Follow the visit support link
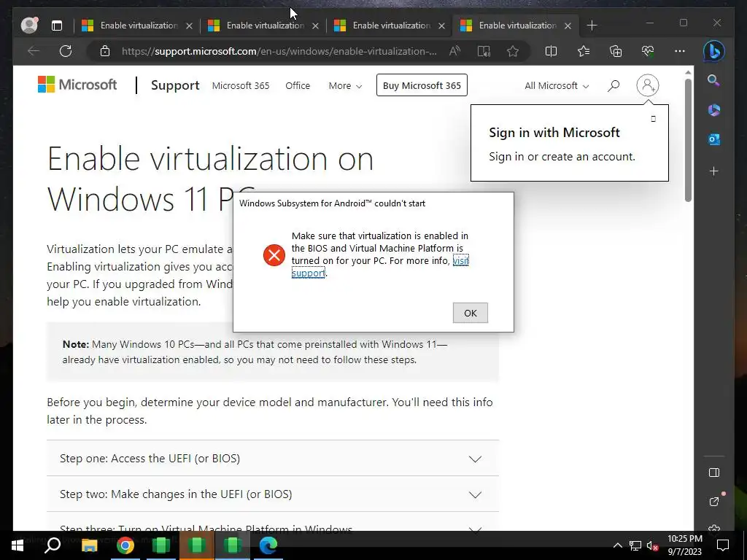Image resolution: width=747 pixels, height=560 pixels. click(x=461, y=260)
